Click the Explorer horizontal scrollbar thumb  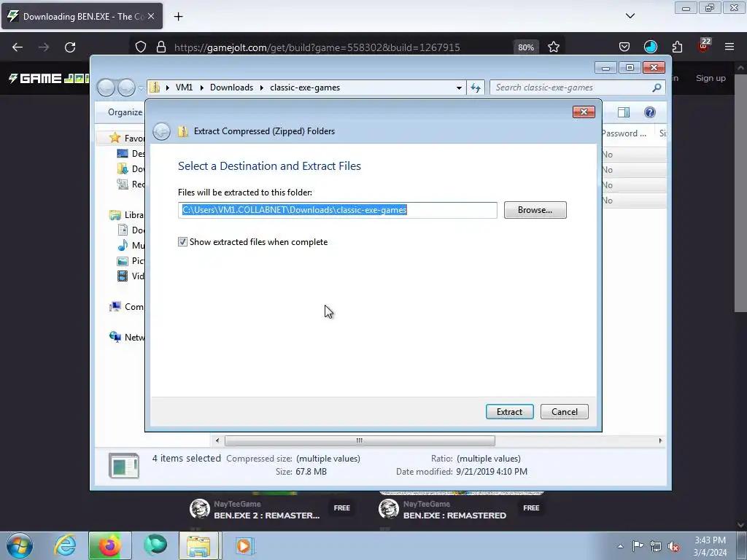[x=360, y=440]
